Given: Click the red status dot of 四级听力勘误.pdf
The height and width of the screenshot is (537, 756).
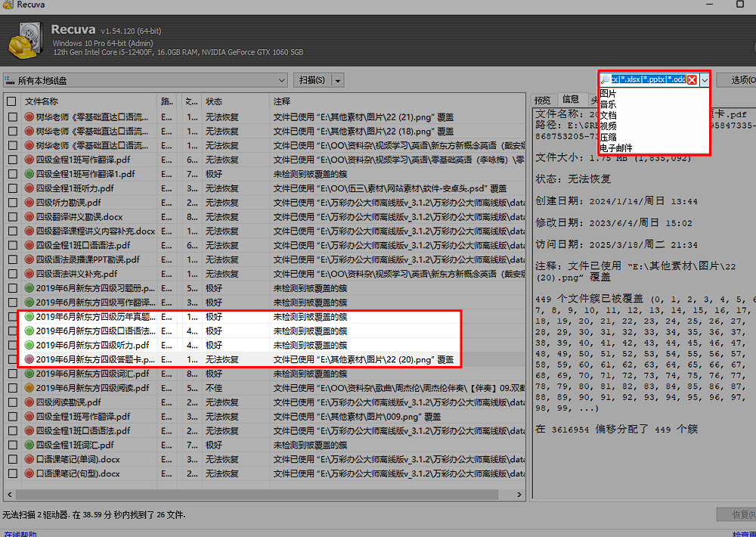Looking at the screenshot, I should 29,202.
